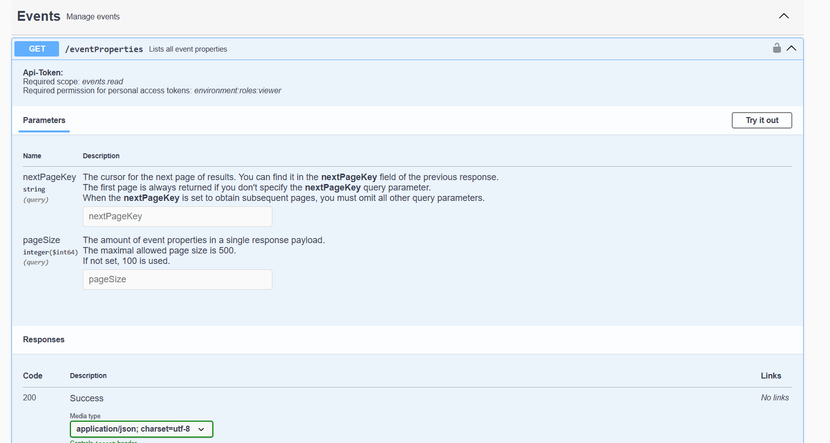Click the blue GET method badge
The height and width of the screenshot is (443, 830).
[x=37, y=48]
